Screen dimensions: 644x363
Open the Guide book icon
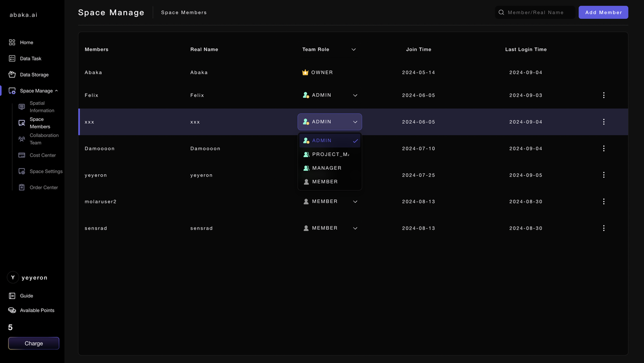click(12, 296)
